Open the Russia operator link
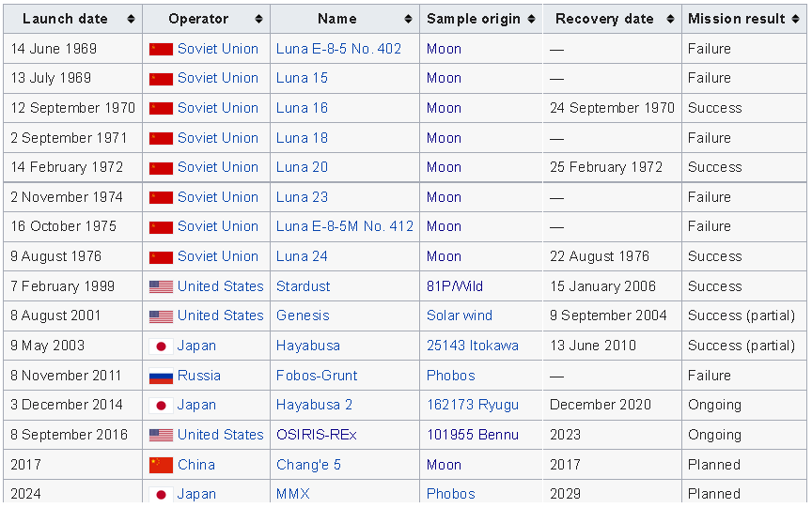This screenshot has height=508, width=812. tap(199, 375)
